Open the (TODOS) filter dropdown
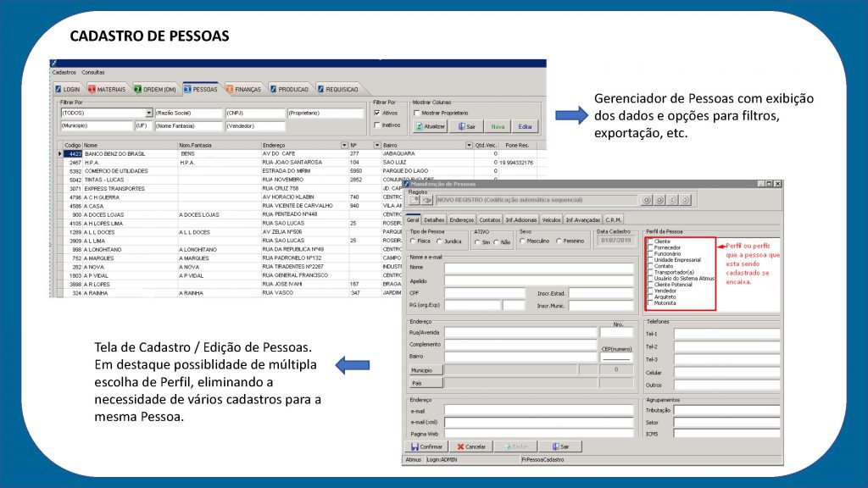The width and height of the screenshot is (868, 488). tap(148, 113)
